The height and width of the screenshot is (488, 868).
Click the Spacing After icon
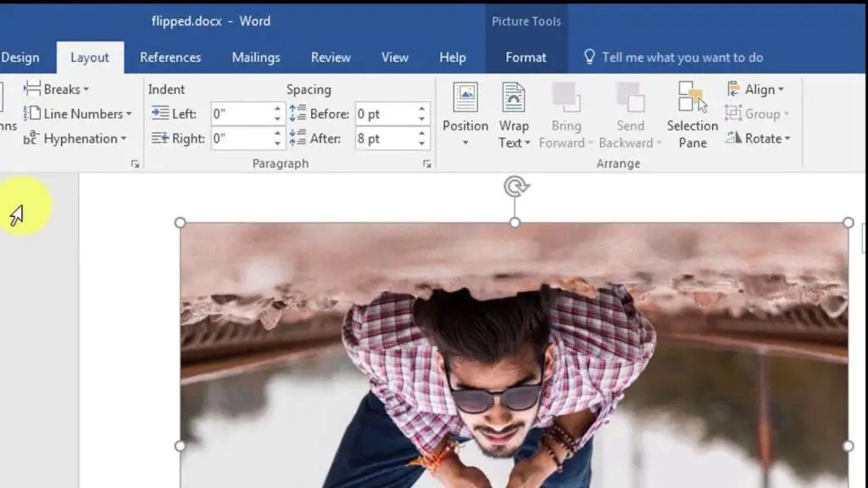coord(298,137)
